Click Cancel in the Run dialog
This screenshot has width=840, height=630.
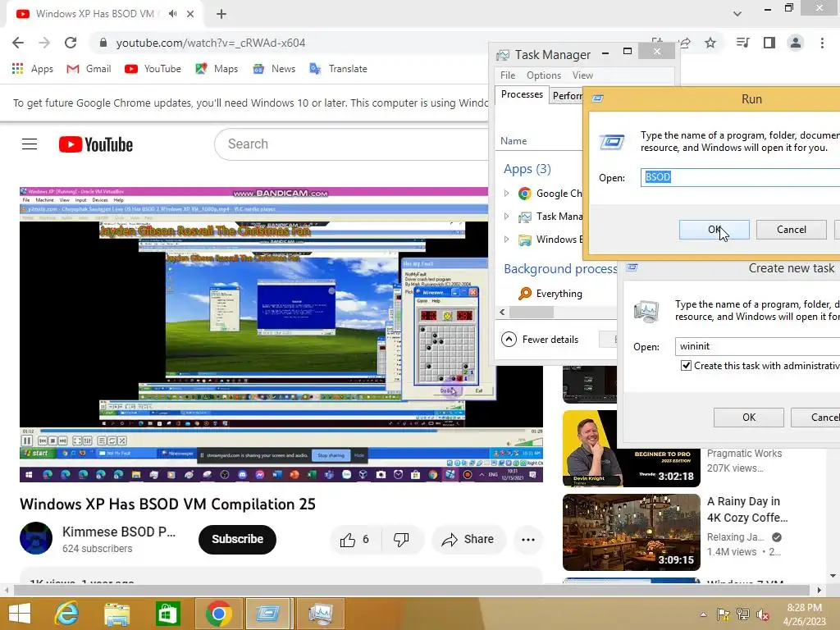click(x=792, y=230)
